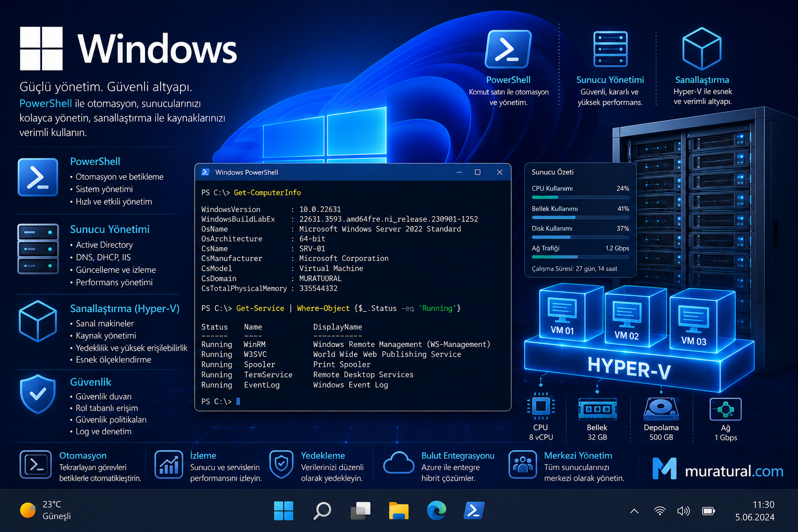This screenshot has width=798, height=532.
Task: Open Search from the taskbar magnifier
Action: [322, 511]
